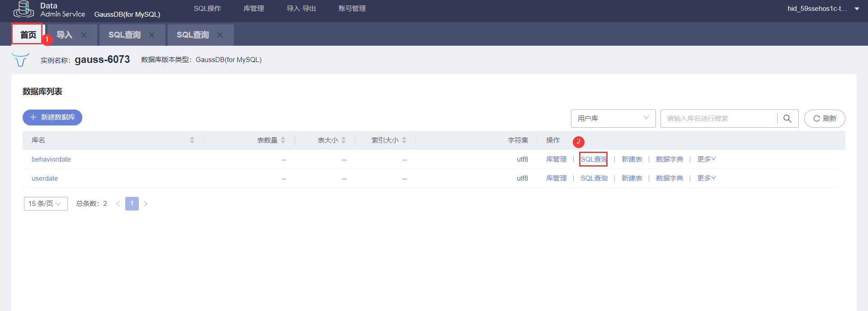This screenshot has height=311, width=868.
Task: Close the first SQL查询 tab
Action: (x=151, y=35)
